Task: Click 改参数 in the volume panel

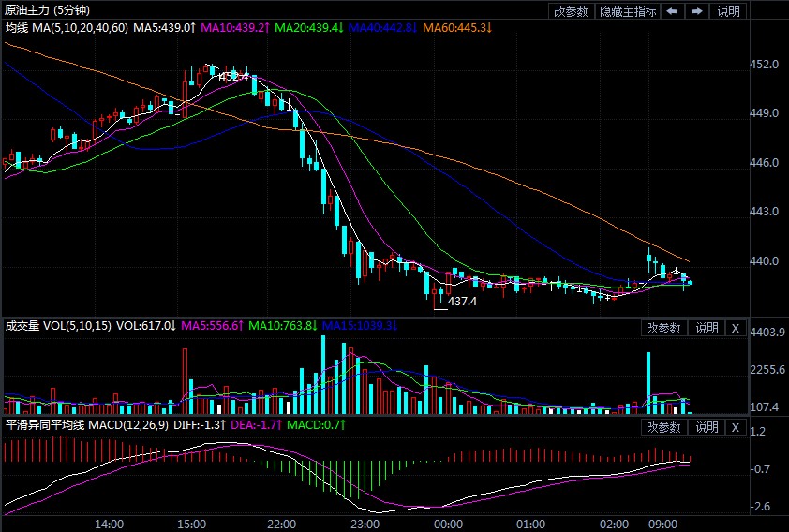Action: click(x=664, y=328)
